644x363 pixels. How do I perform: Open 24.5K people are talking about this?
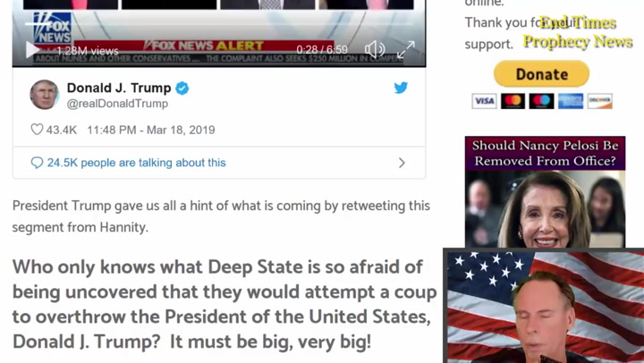tap(136, 163)
